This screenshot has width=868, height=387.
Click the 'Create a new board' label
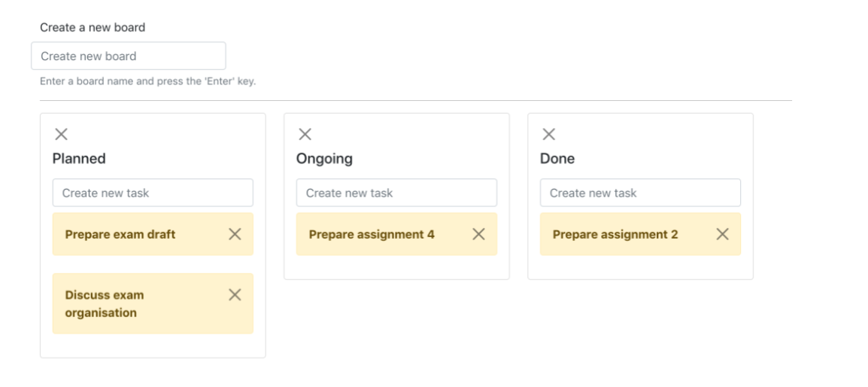(x=93, y=27)
